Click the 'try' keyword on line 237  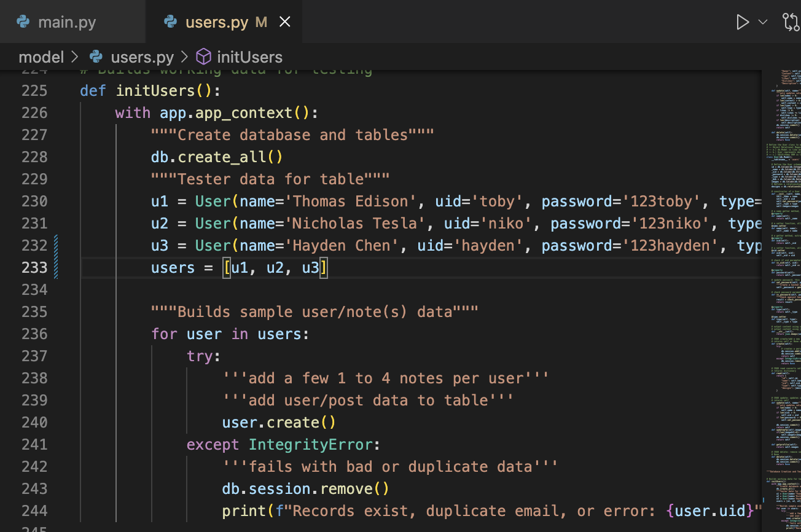(200, 356)
